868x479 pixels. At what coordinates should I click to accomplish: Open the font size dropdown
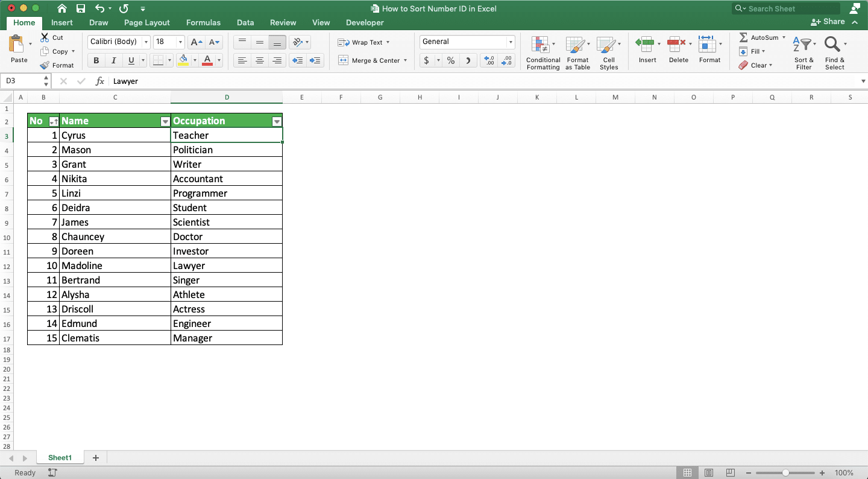[x=180, y=42]
